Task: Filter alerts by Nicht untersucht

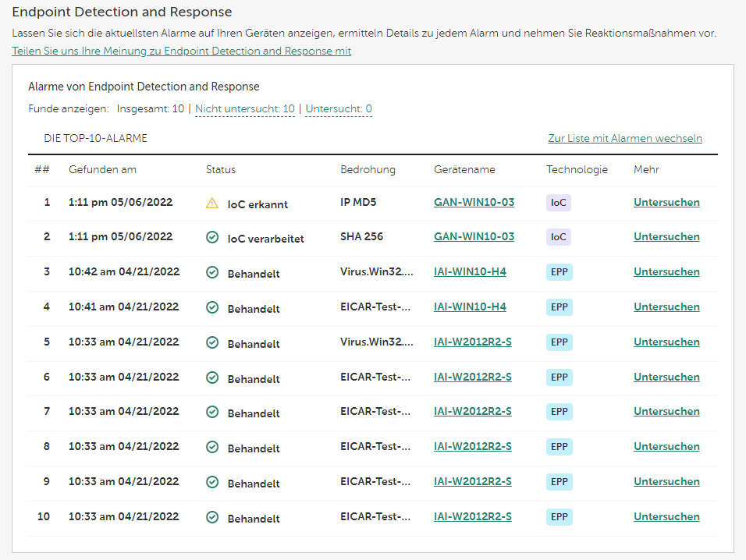Action: [x=244, y=109]
